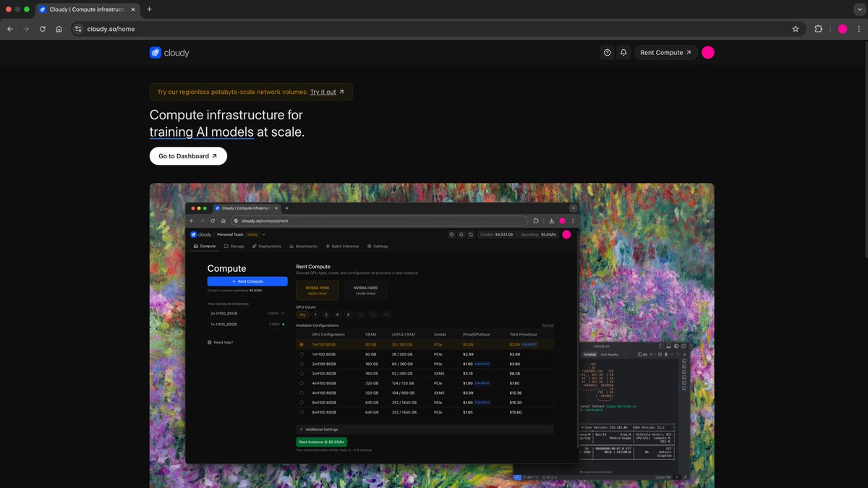Open Chrome's extensions puzzle icon
This screenshot has height=488, width=868.
coord(819,29)
